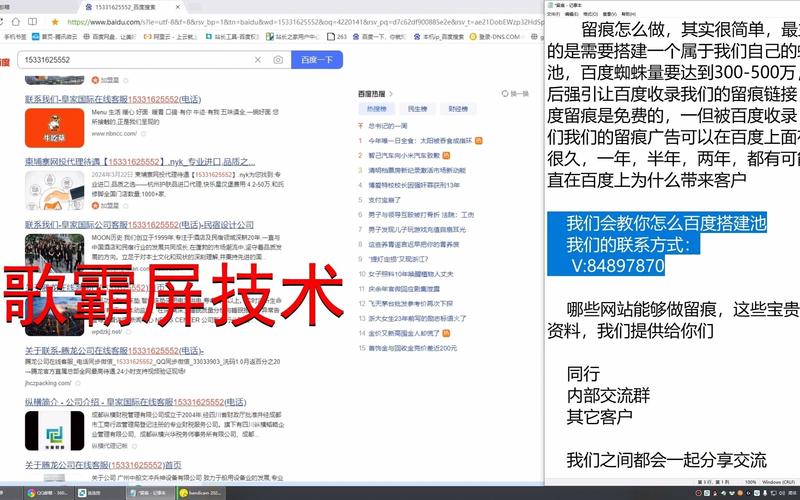Open the Notepad 格式(O) menu
Viewport: 800px width, 500px height.
pyautogui.click(x=590, y=14)
